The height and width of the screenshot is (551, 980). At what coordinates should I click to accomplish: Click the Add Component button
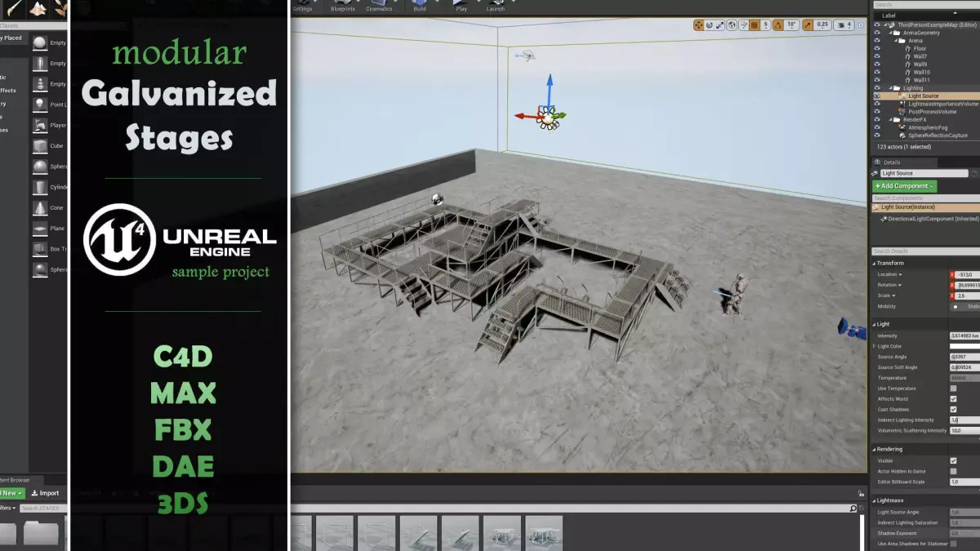coord(904,186)
